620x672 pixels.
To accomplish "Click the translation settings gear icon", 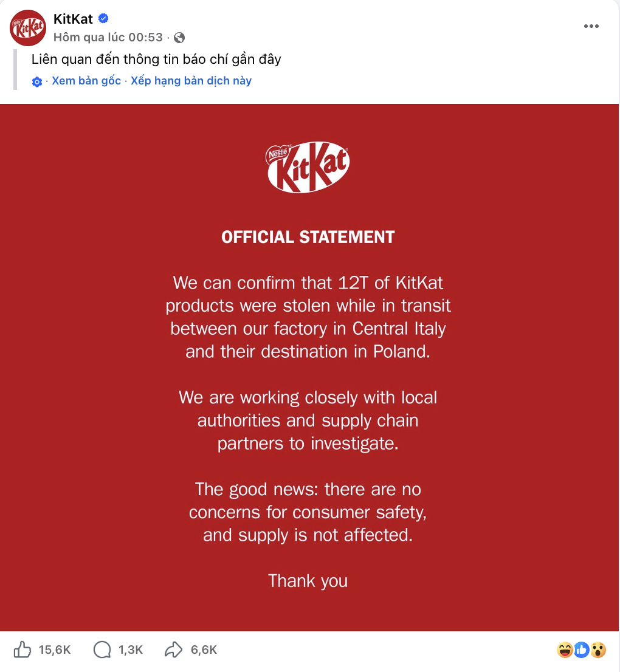I will click(x=37, y=82).
